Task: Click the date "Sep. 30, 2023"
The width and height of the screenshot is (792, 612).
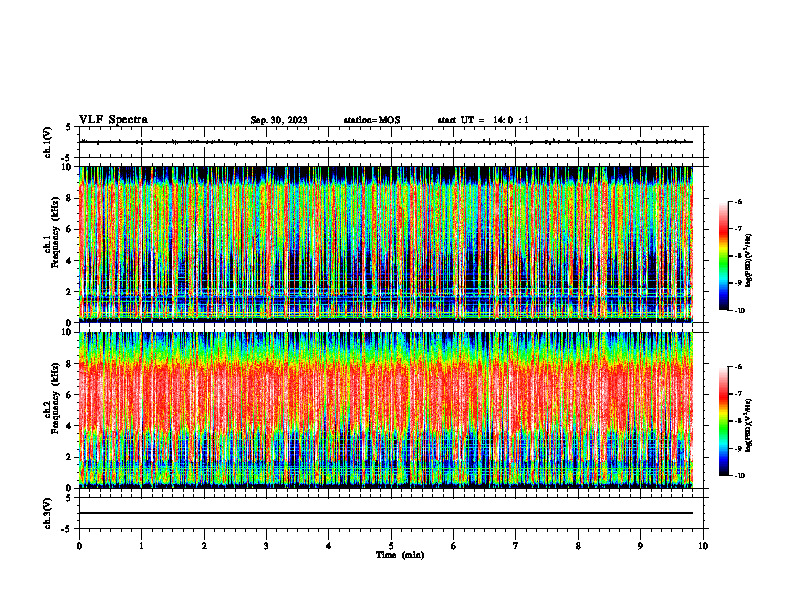Action: [279, 120]
